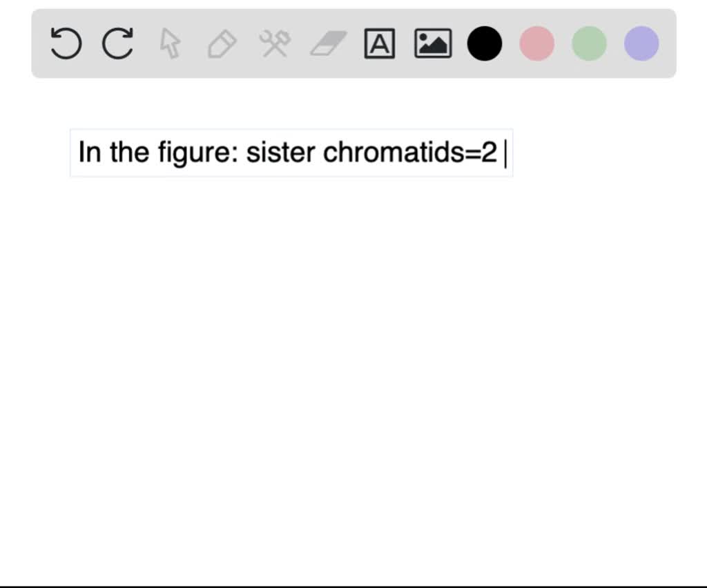This screenshot has width=707, height=588.
Task: Activate the eraser tool
Action: 328,43
